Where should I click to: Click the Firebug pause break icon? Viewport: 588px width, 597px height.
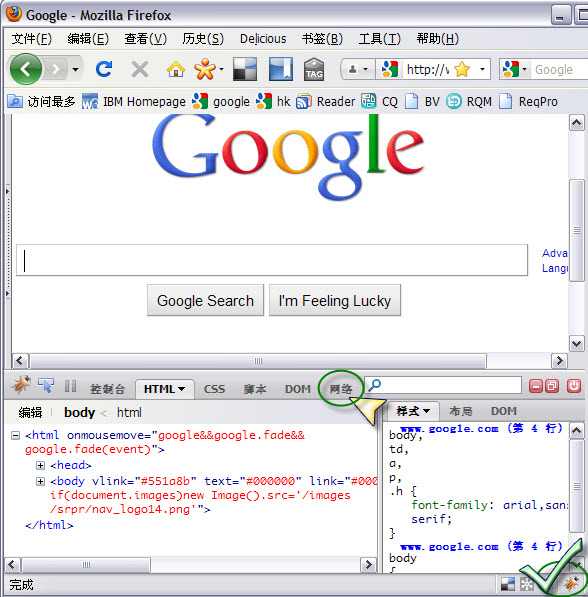tap(70, 386)
